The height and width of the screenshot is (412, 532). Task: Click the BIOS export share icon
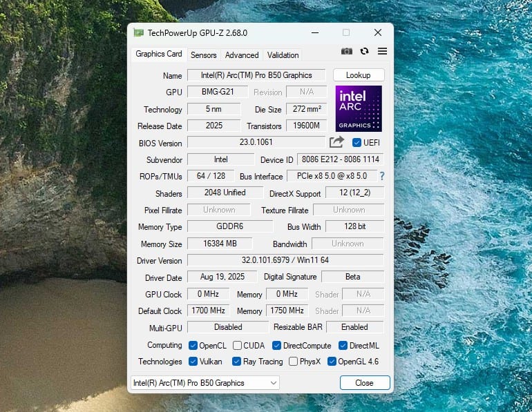pyautogui.click(x=336, y=142)
